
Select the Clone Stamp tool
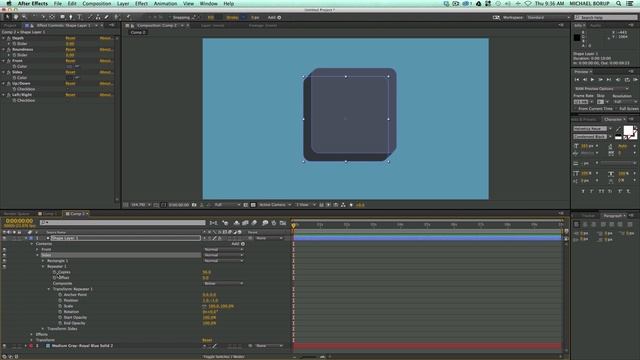pos(98,17)
